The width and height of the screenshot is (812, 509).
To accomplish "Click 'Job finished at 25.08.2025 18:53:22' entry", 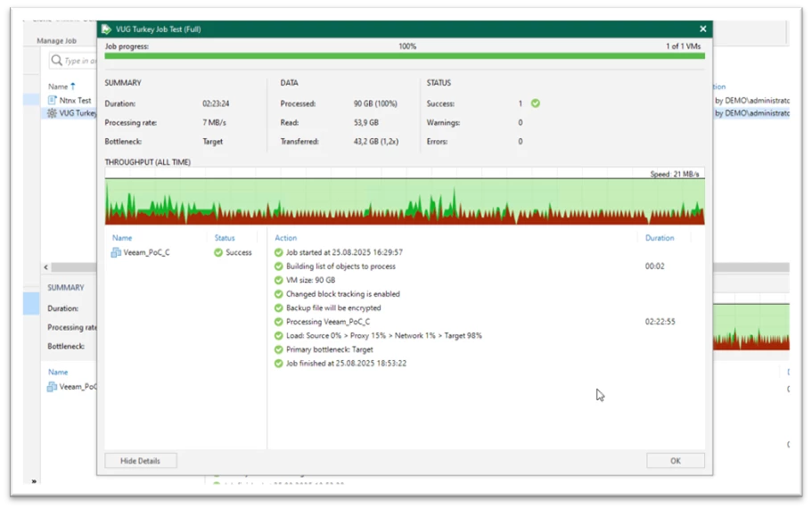I will click(x=347, y=364).
